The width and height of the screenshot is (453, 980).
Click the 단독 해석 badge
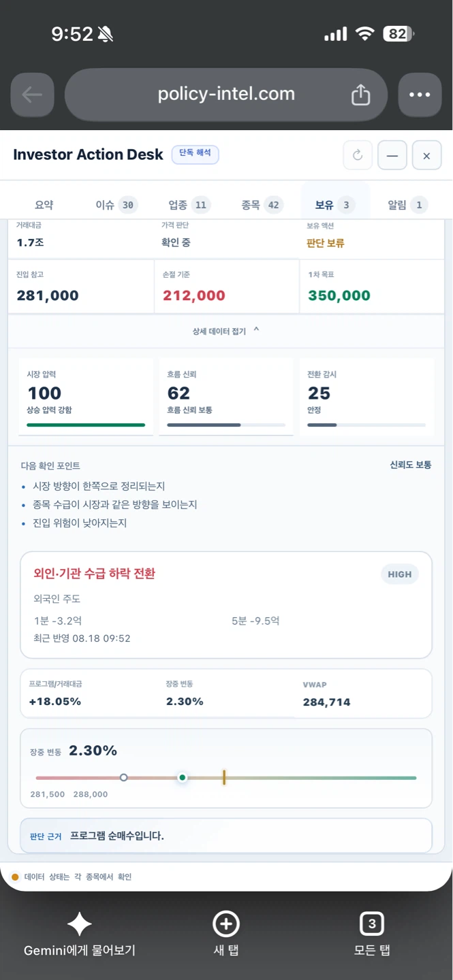[x=195, y=154]
